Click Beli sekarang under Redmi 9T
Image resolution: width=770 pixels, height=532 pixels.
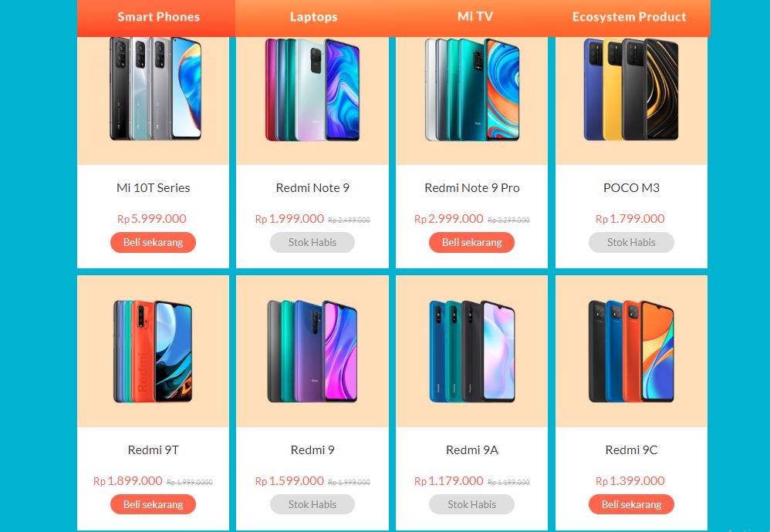coord(154,504)
